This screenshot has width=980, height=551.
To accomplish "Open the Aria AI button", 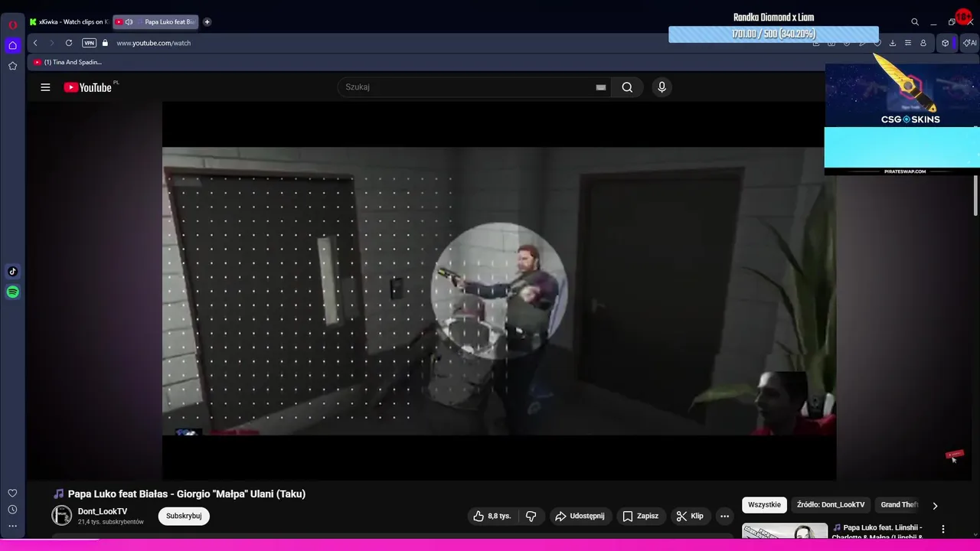I will (x=969, y=43).
